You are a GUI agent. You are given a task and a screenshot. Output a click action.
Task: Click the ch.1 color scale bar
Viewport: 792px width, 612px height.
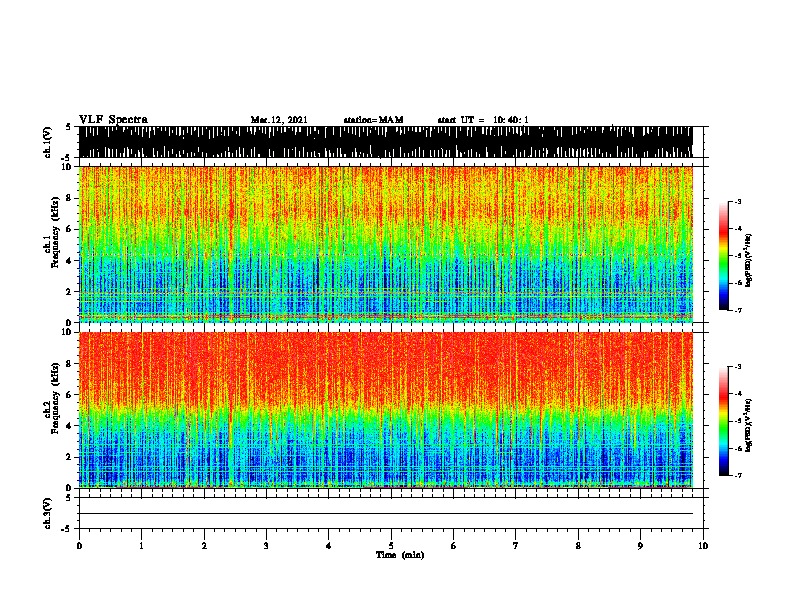coord(724,256)
